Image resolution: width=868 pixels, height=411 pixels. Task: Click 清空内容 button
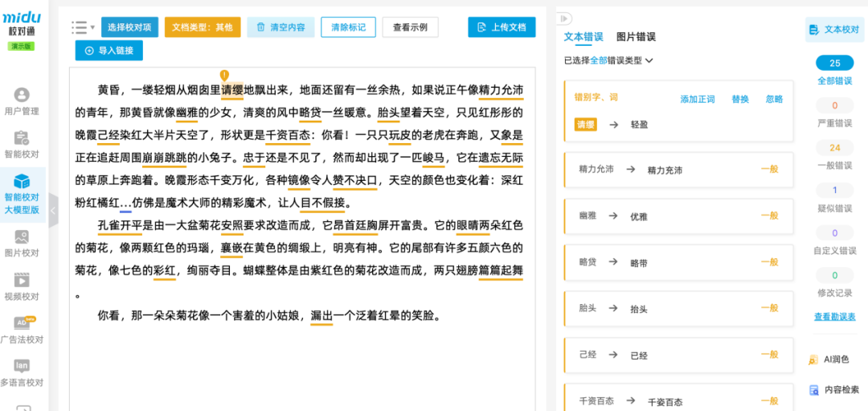pos(280,27)
